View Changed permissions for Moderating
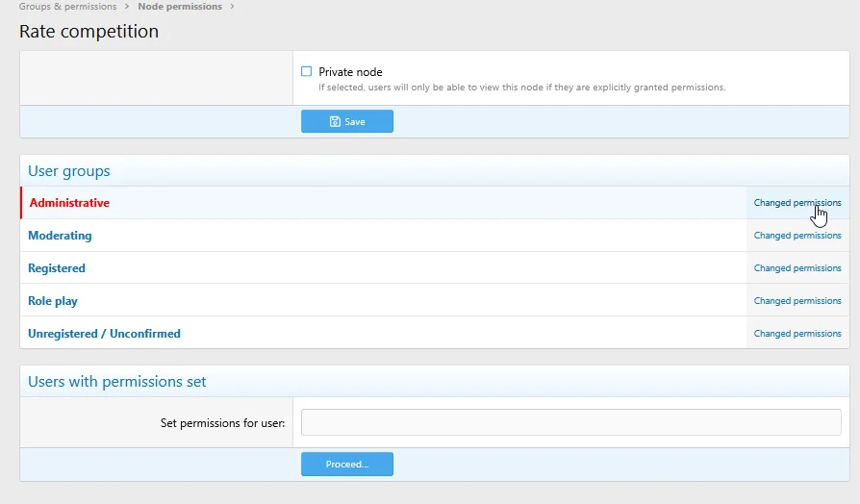Screen dimensions: 860x504 (x=797, y=236)
